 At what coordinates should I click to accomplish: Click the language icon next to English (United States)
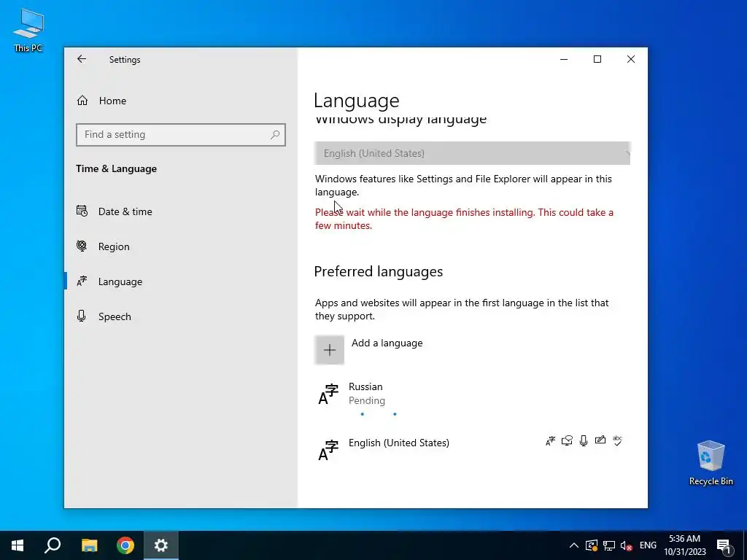(328, 451)
